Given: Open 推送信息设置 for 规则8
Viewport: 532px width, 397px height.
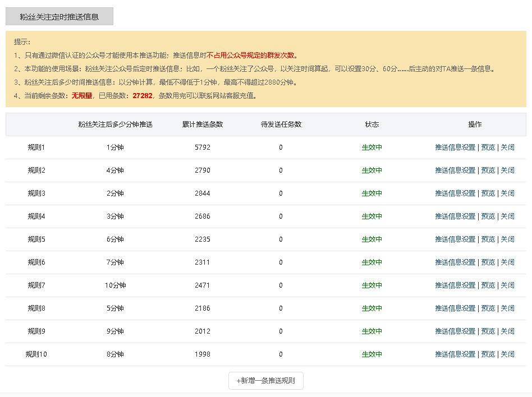Looking at the screenshot, I should [455, 308].
